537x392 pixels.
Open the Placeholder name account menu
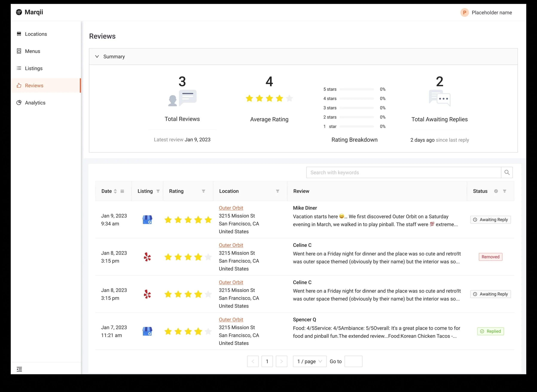point(487,13)
